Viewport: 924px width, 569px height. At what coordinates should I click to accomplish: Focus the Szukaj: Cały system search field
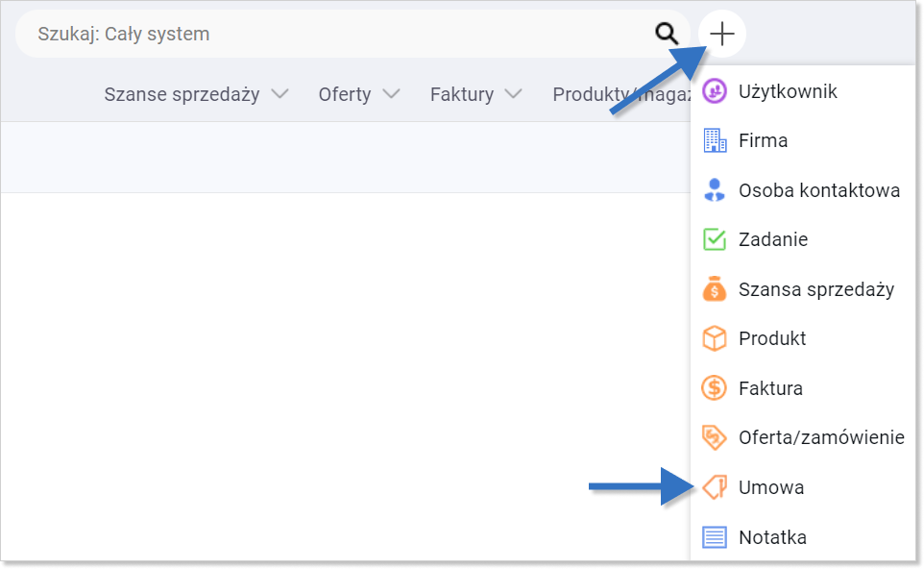pos(336,34)
